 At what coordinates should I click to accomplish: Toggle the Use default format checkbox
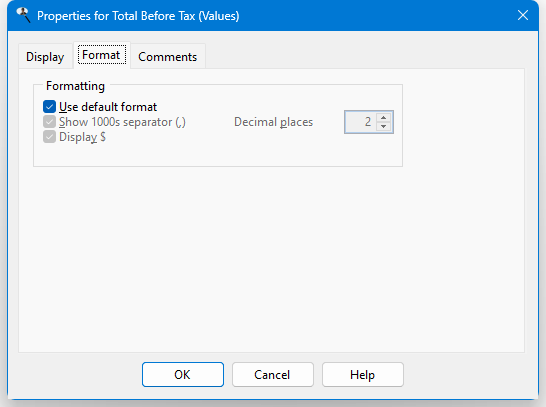(x=49, y=107)
